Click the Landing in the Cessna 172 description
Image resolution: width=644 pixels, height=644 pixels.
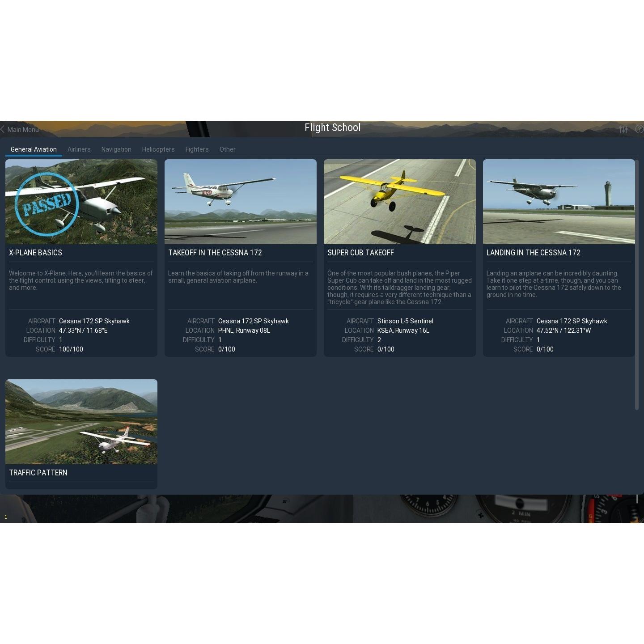(554, 284)
